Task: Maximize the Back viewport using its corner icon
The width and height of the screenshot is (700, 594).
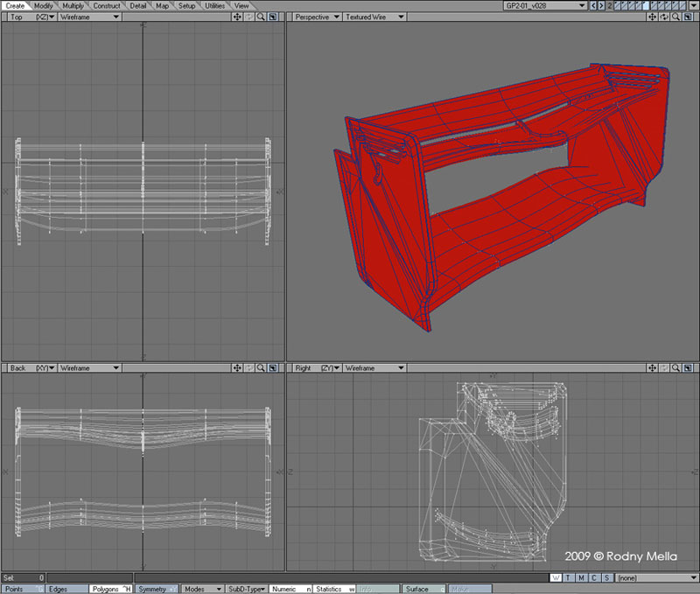Action: click(x=272, y=368)
